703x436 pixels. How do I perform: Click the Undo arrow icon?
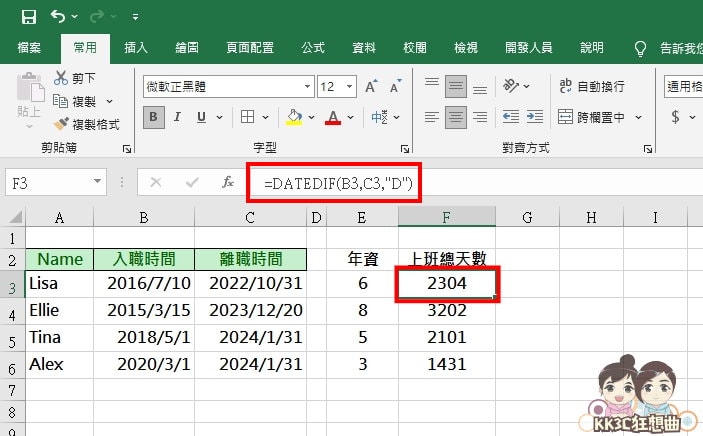[59, 17]
